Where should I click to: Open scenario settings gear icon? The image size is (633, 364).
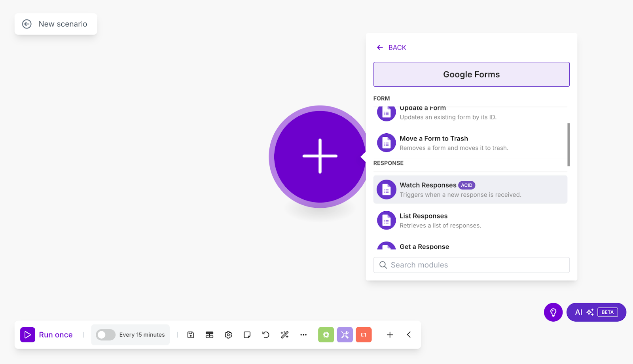pos(228,335)
